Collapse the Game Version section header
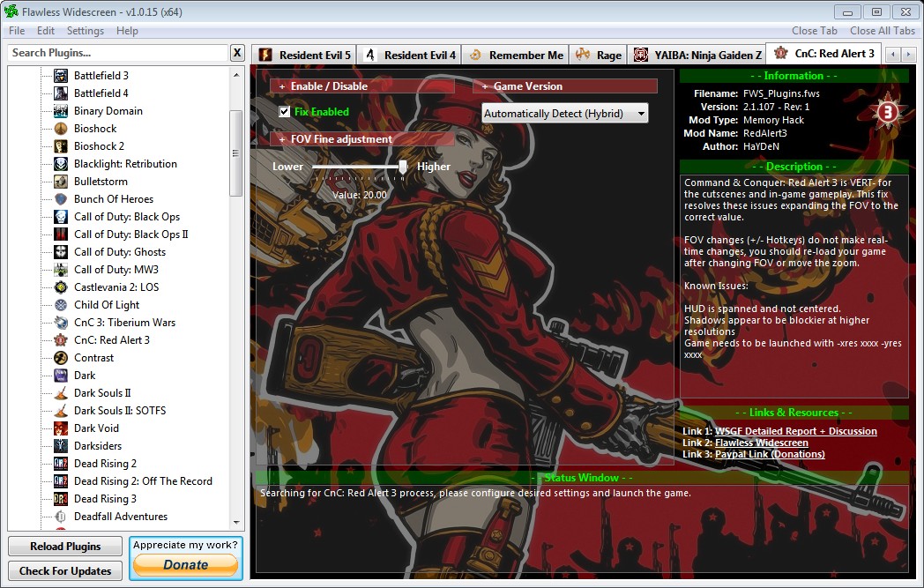 click(564, 86)
